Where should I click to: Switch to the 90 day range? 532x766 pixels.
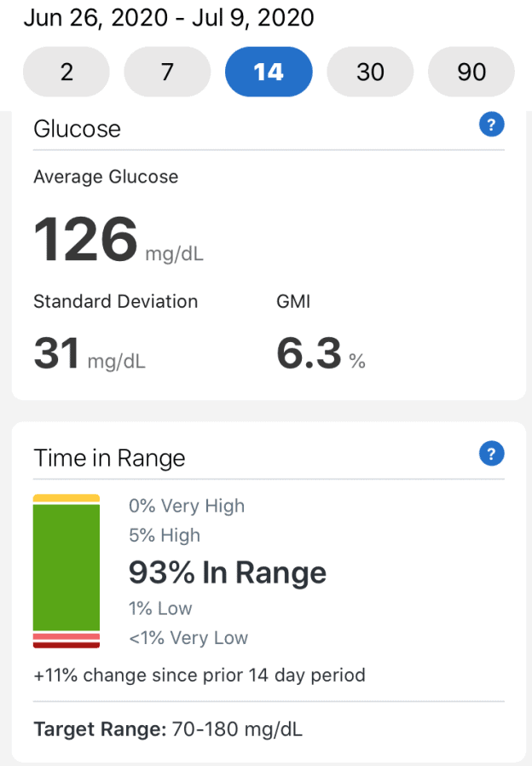471,72
